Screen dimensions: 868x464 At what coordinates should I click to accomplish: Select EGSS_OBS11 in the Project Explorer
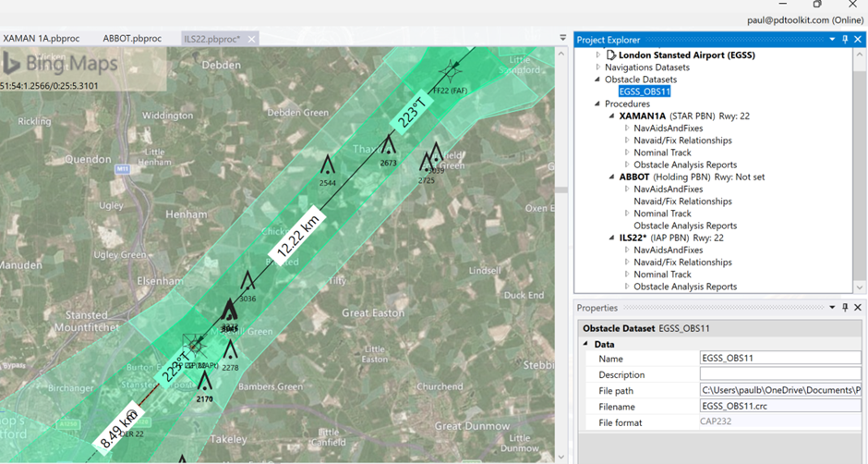coord(645,92)
